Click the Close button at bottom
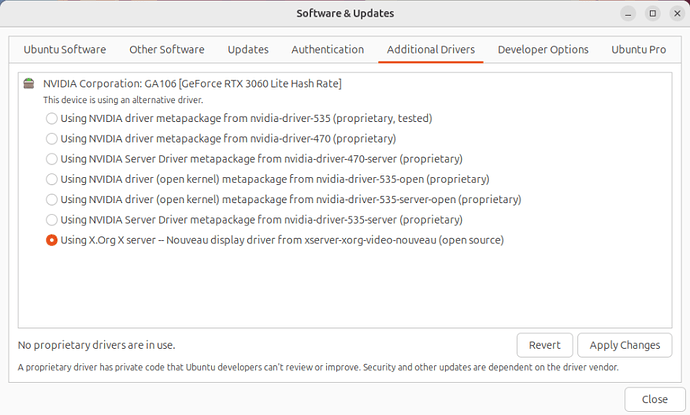 click(x=654, y=399)
